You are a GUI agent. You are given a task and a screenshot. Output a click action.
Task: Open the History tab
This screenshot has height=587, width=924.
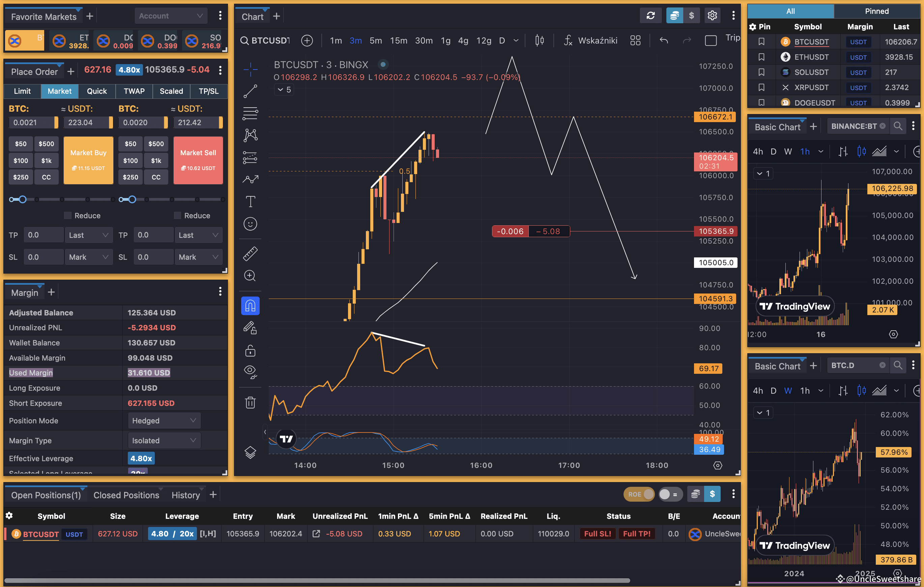[x=186, y=495]
